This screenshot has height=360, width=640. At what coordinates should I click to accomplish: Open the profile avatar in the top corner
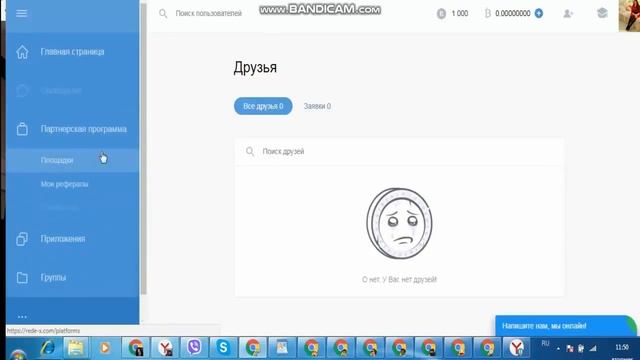click(x=629, y=15)
